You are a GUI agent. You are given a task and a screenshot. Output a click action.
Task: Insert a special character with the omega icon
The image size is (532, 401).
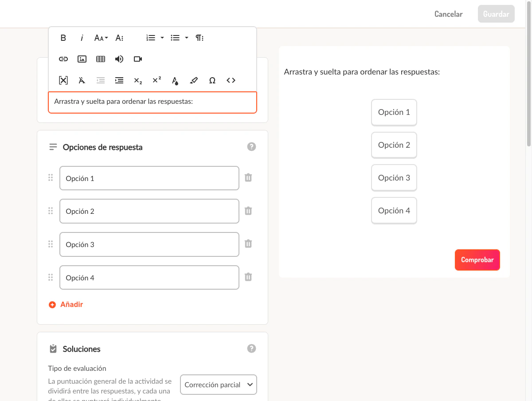pyautogui.click(x=212, y=80)
